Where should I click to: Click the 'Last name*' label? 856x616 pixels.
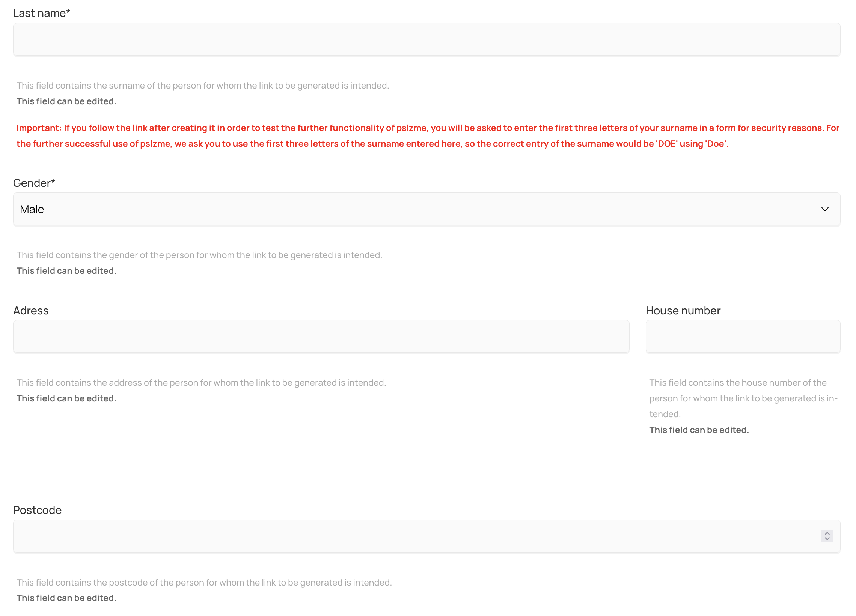coord(42,13)
